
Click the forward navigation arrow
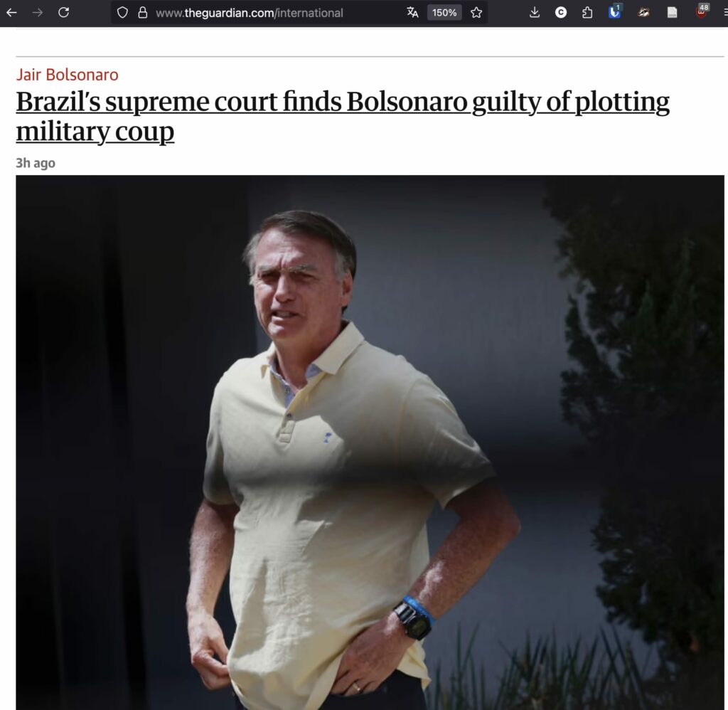pos(38,13)
